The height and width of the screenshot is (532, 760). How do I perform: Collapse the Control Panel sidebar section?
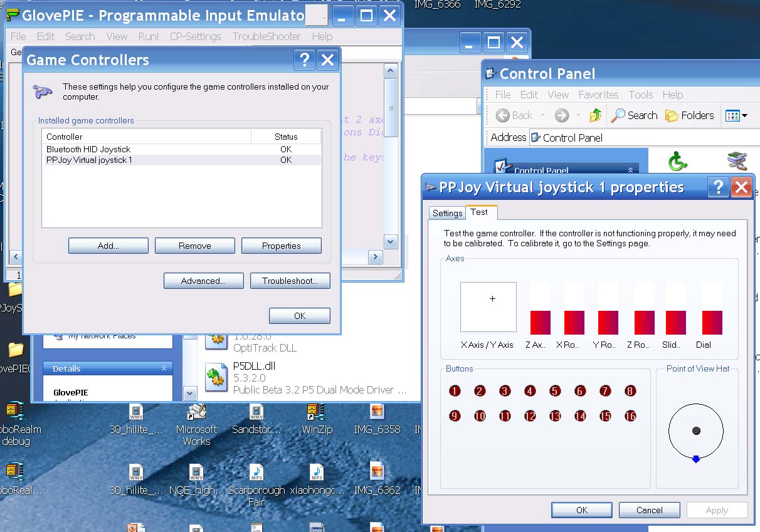(630, 170)
